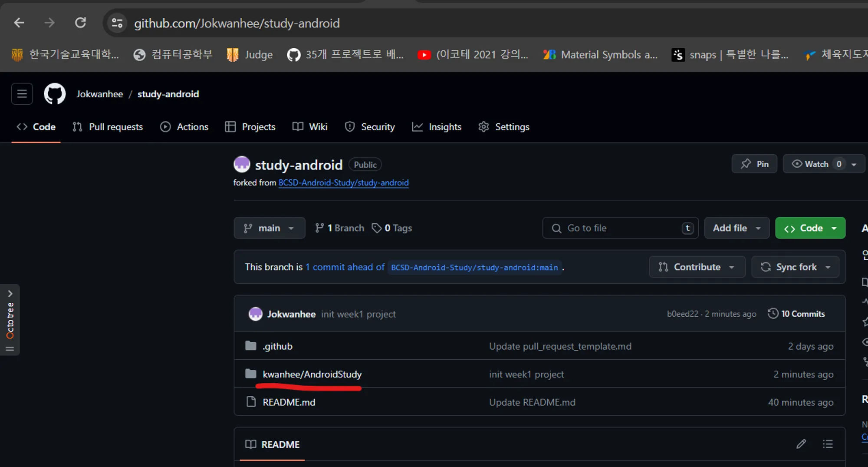Open green Code clone dropdown

(810, 228)
